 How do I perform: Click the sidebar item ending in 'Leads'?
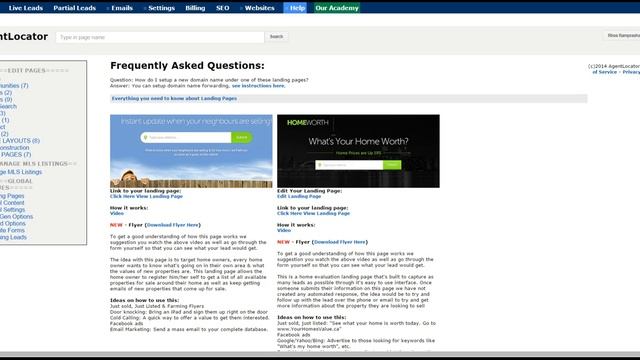point(13,238)
